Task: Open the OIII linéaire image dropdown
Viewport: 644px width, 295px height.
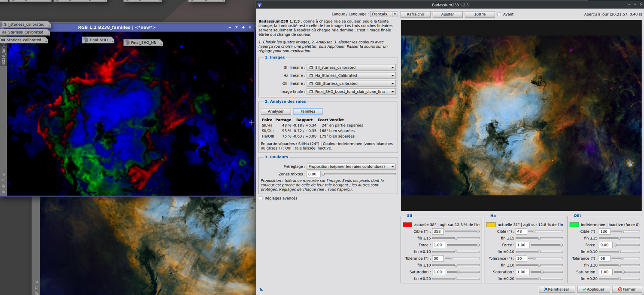Action: (351, 83)
